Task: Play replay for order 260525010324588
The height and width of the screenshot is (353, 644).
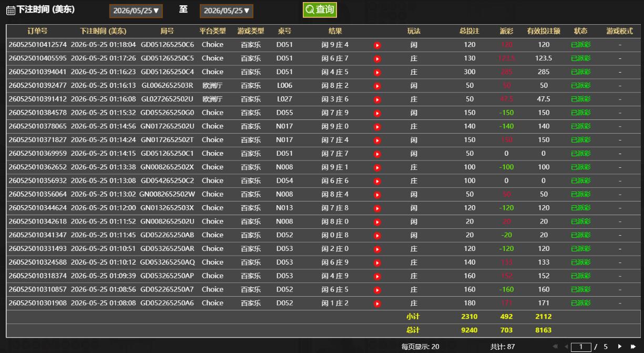Action: click(377, 263)
